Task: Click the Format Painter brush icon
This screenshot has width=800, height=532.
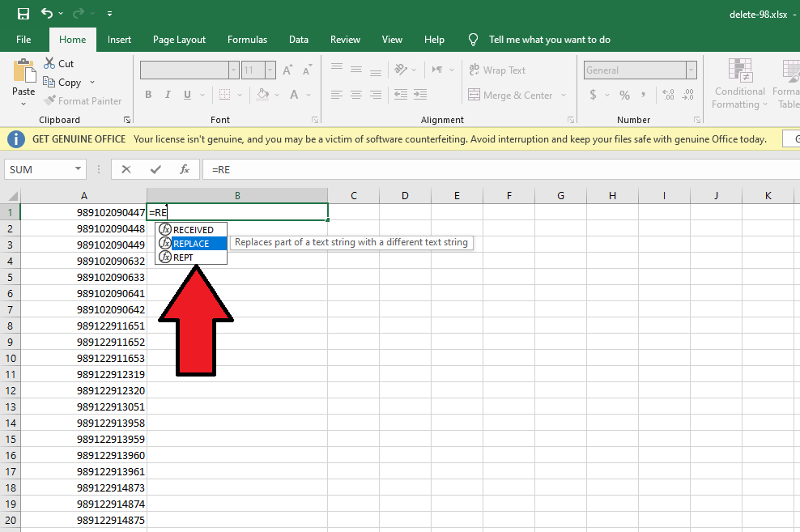Action: (49, 101)
